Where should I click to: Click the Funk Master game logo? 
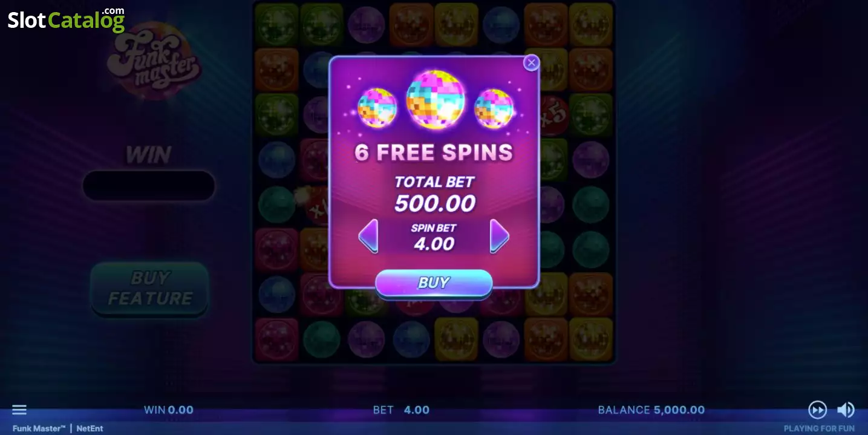click(x=154, y=61)
